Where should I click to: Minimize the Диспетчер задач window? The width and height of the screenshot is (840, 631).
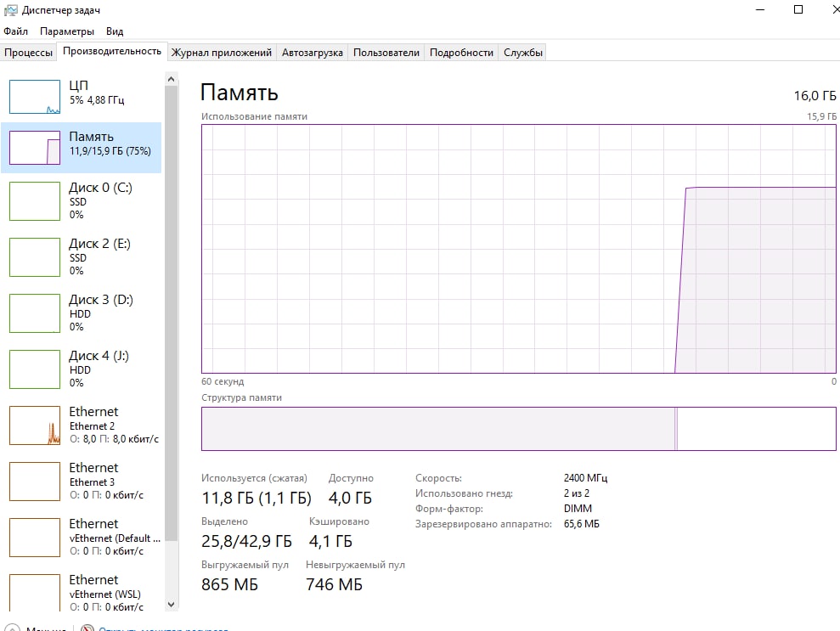759,9
